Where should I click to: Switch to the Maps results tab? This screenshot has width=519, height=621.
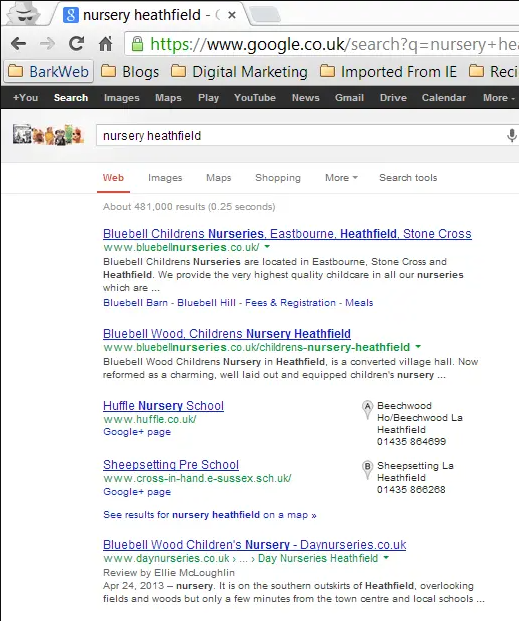(218, 178)
